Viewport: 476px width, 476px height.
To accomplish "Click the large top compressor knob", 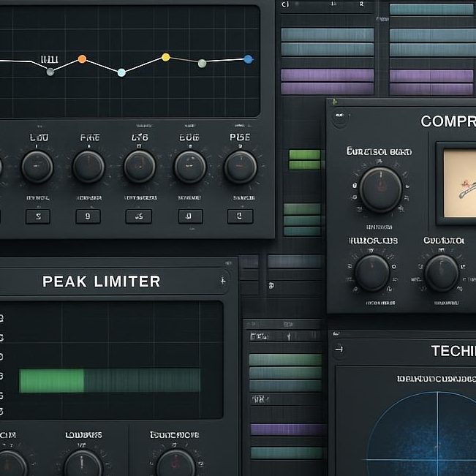I will tap(380, 189).
